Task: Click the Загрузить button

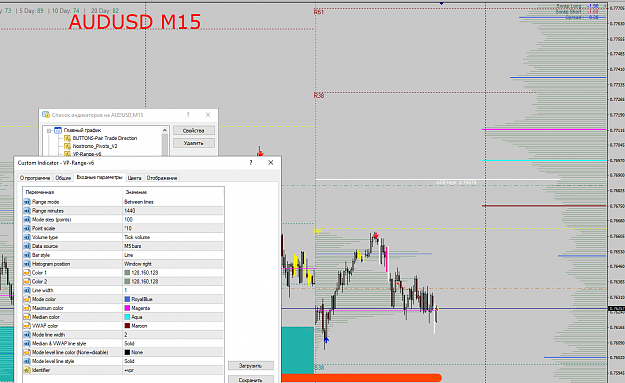Action: click(250, 365)
